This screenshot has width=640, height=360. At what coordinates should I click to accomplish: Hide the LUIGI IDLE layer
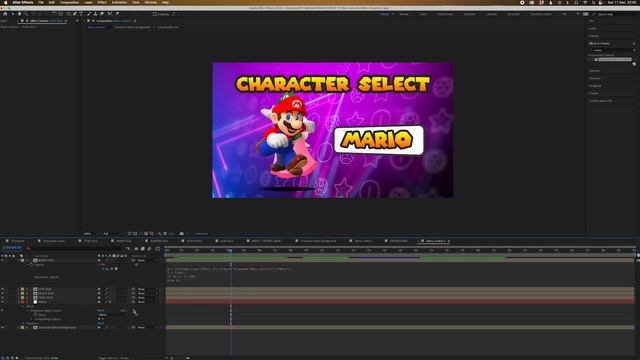pyautogui.click(x=2, y=289)
